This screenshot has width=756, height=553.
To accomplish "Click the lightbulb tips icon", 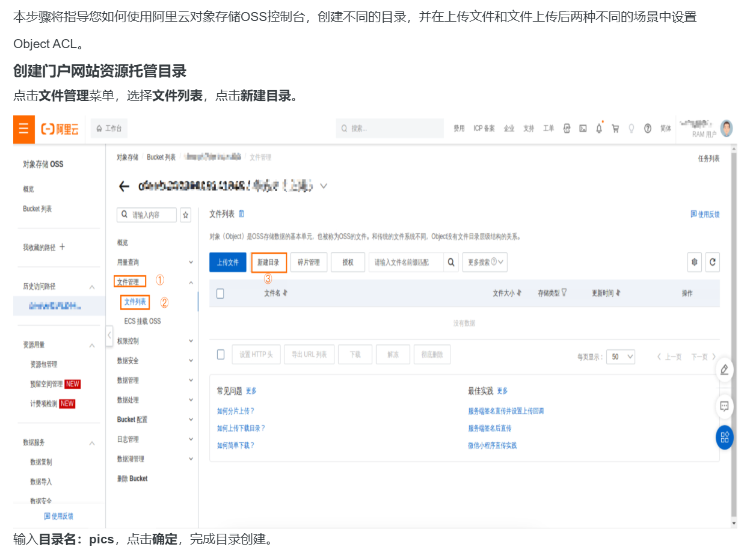I will coord(632,129).
